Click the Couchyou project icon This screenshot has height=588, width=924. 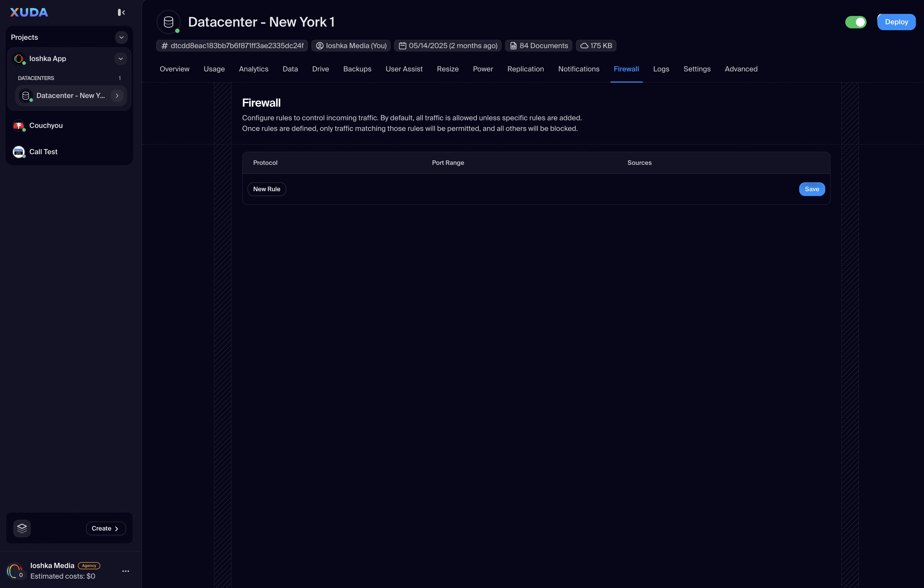coord(18,126)
